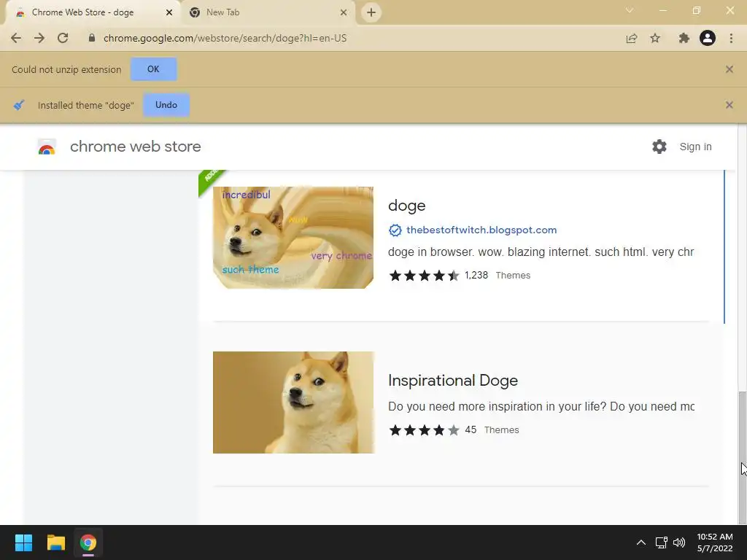Click the paintbrush theme icon in the infobar
The height and width of the screenshot is (560, 747).
coord(19,105)
